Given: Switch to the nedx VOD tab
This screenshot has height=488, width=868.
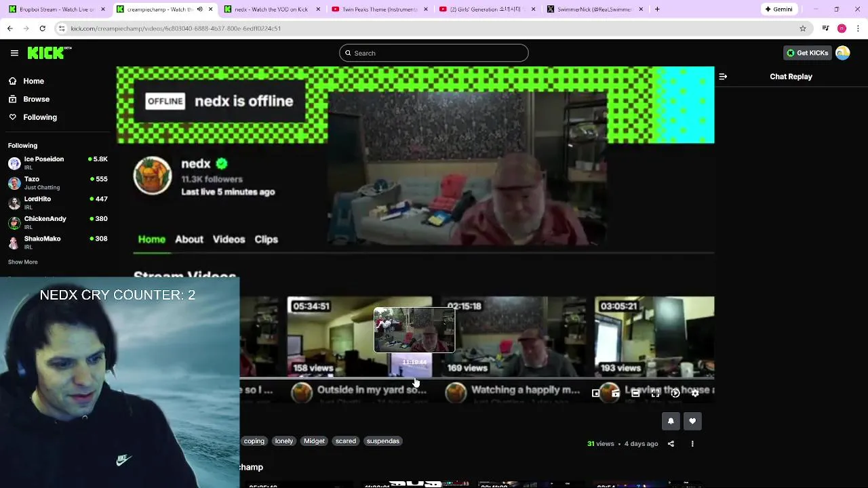Looking at the screenshot, I should coord(273,9).
